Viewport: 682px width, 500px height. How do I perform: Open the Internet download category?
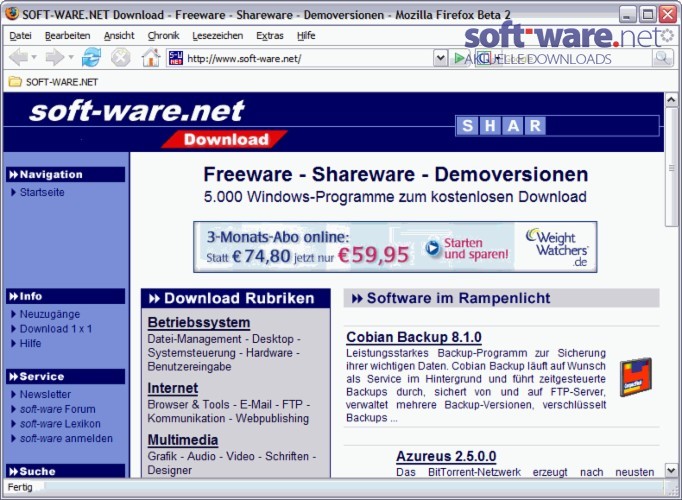click(x=173, y=388)
